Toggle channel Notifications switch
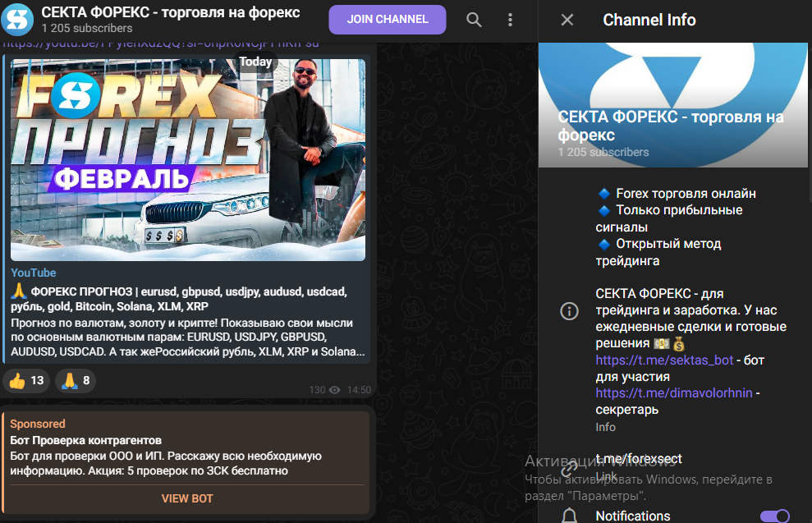 point(775,516)
